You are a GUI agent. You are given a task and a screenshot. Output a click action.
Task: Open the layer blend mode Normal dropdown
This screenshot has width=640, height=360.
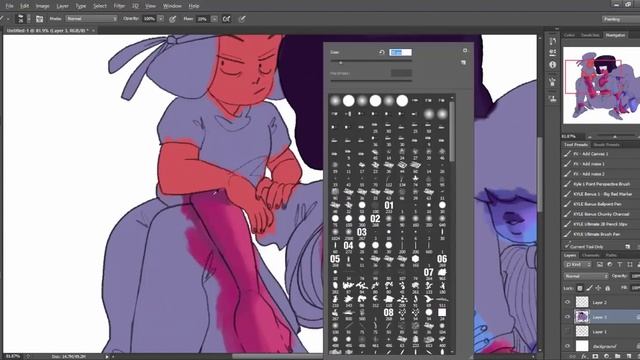pos(586,276)
